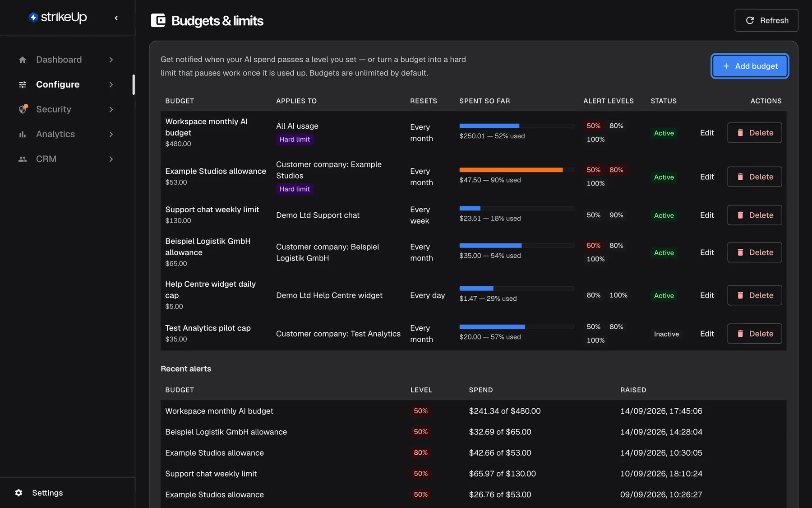Click the CRM people icon
Screen dimensions: 812x508
23,159
